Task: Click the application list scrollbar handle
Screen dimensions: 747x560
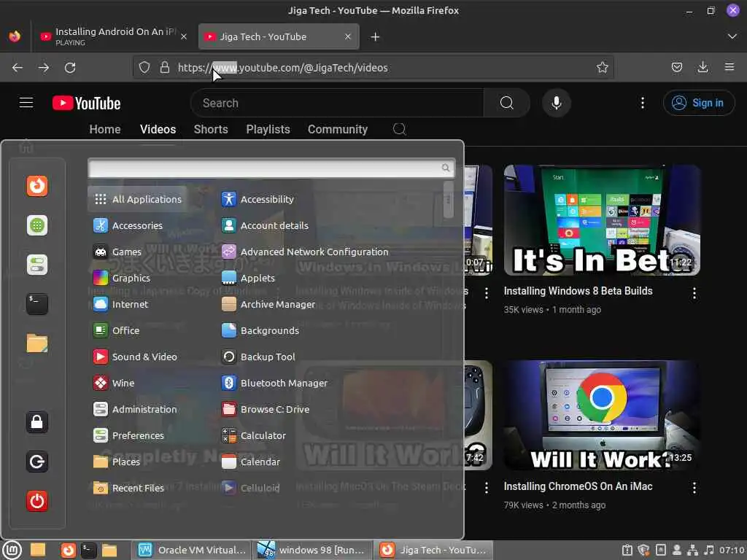Action: (448, 200)
